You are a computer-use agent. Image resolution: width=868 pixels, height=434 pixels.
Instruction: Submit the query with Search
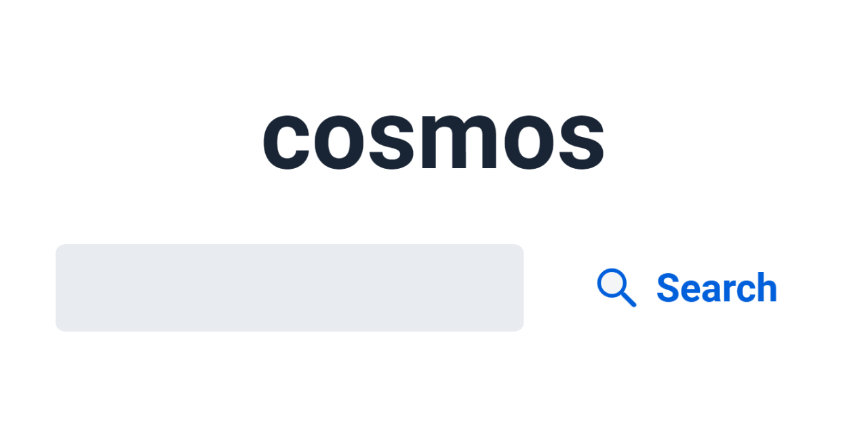click(716, 288)
